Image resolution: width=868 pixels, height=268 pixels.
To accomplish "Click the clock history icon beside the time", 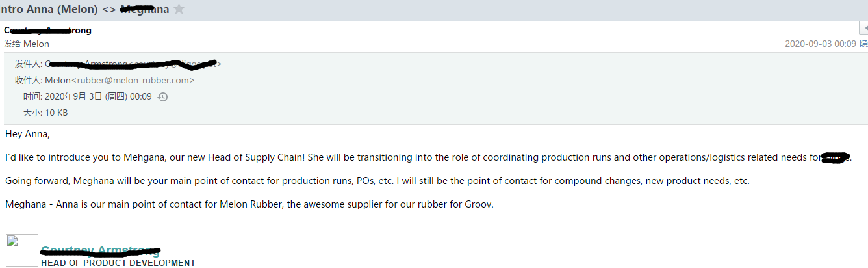I will click(162, 97).
